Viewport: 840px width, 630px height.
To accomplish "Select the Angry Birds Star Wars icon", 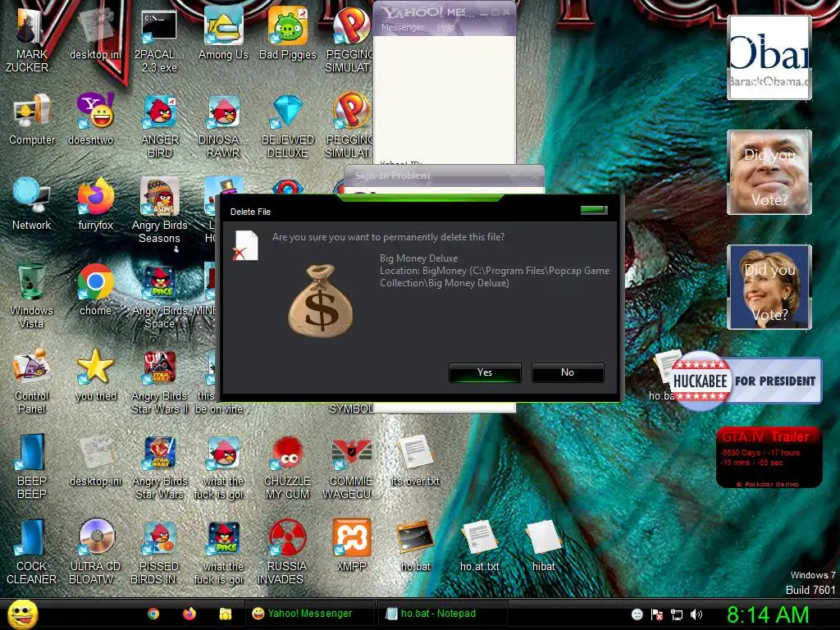I will [160, 466].
